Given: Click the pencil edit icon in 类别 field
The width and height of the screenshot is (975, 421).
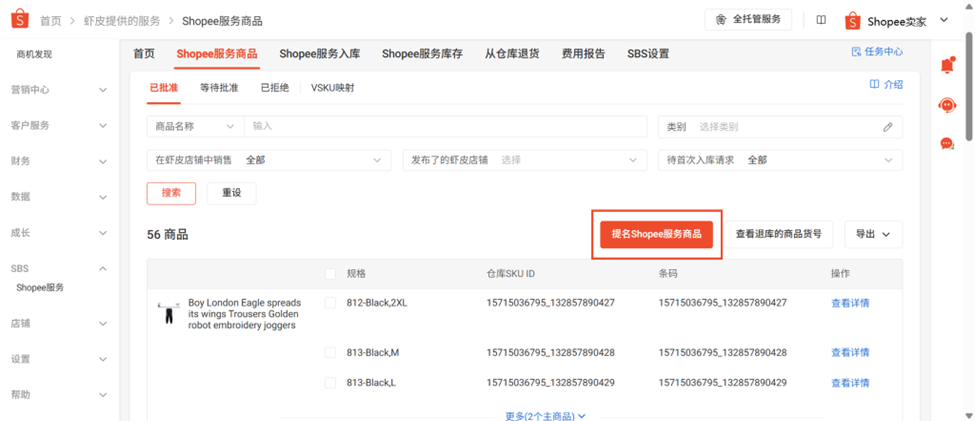Looking at the screenshot, I should coord(887,127).
